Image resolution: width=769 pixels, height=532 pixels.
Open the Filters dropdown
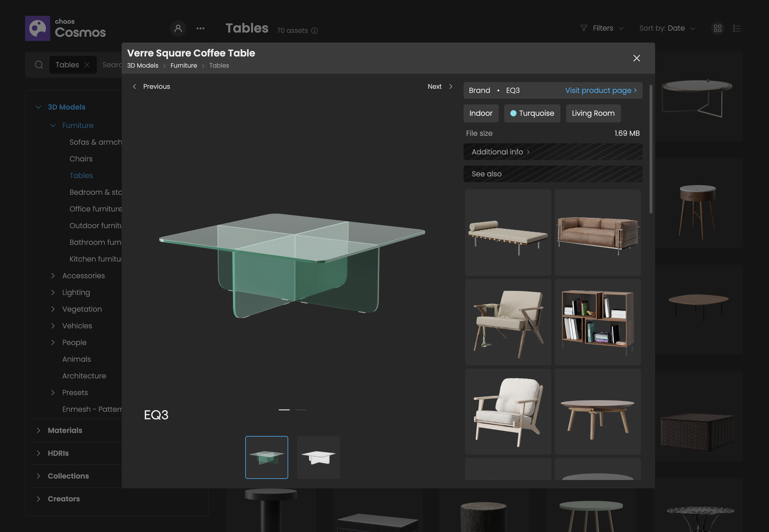[x=602, y=28]
